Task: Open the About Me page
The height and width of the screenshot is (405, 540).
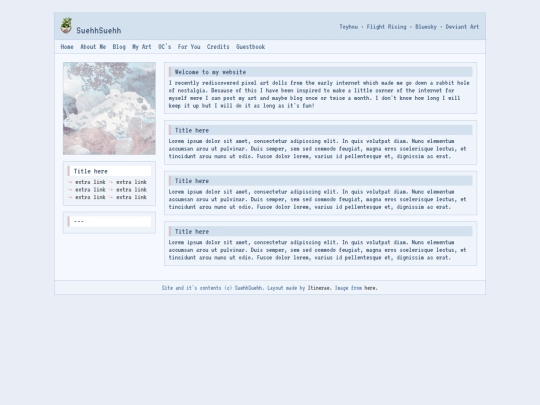Action: click(93, 47)
